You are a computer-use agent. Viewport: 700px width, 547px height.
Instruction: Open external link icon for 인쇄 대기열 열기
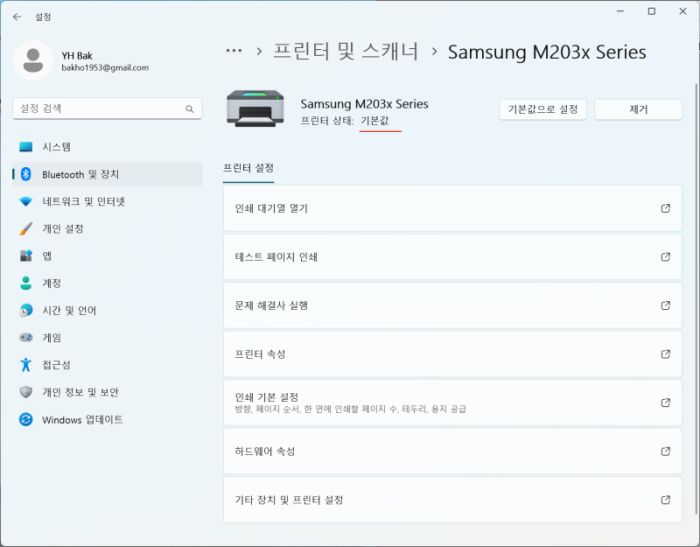coord(666,208)
